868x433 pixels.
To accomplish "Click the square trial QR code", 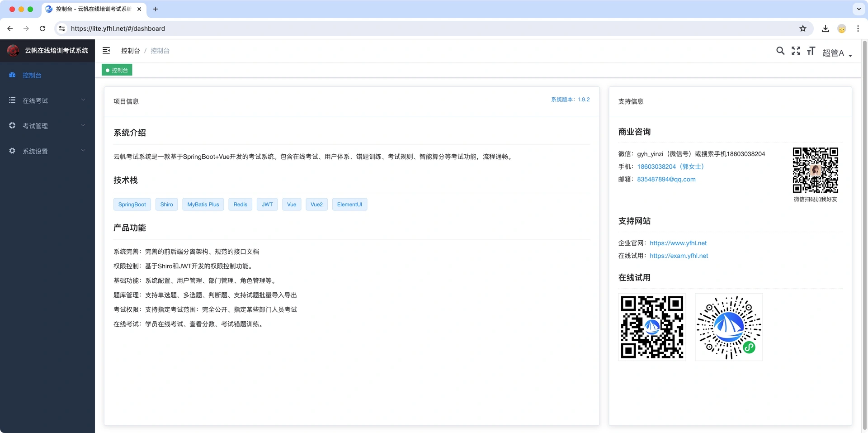I will [652, 327].
